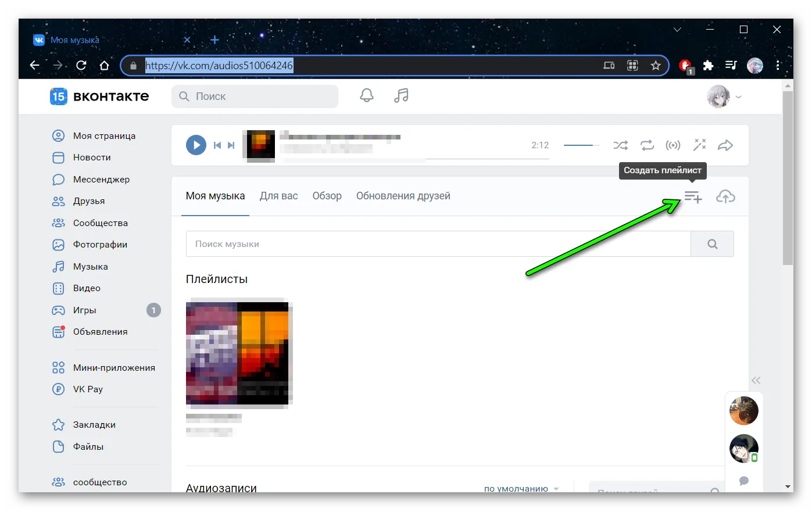Open chat with online friend avatar
The image size is (812, 512).
click(x=744, y=449)
